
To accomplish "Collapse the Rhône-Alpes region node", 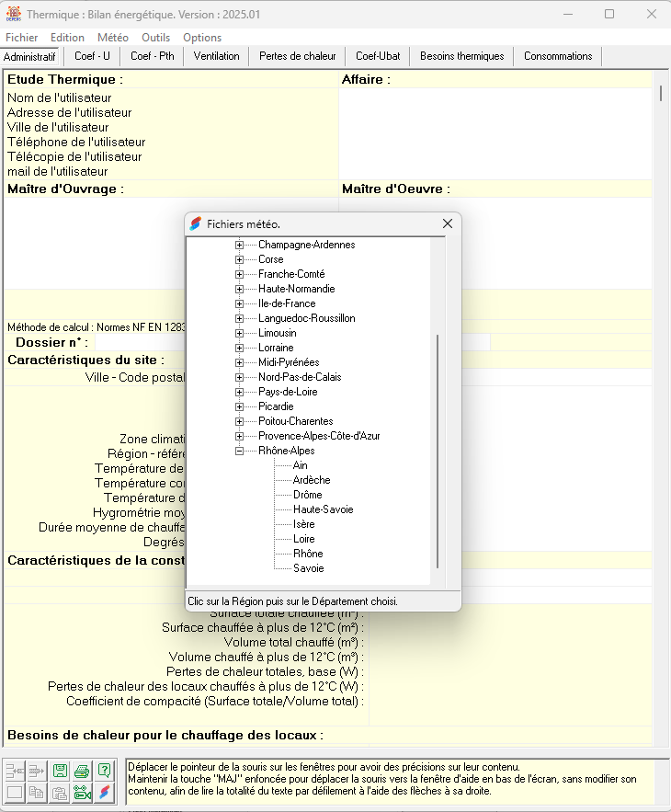I will pos(240,451).
